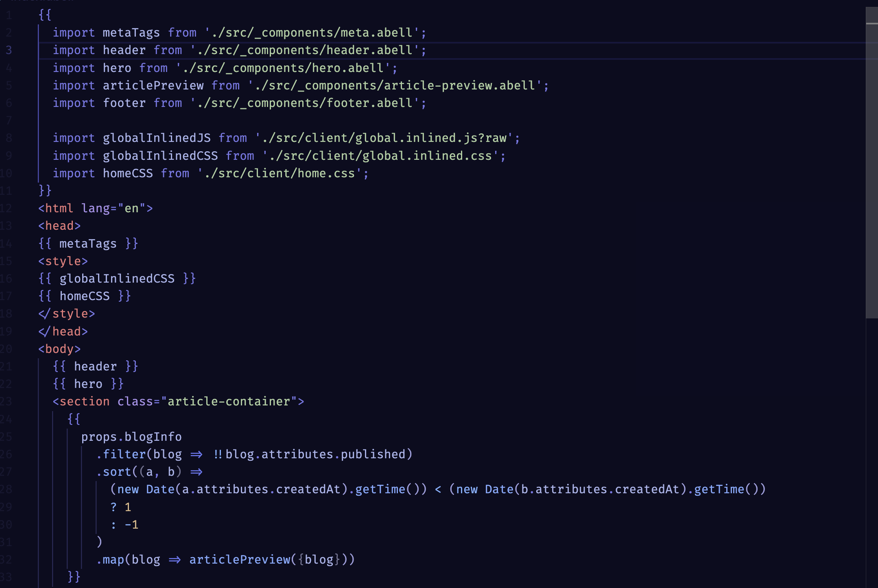Image resolution: width=878 pixels, height=588 pixels.
Task: Click the article-container class string
Action: (232, 401)
